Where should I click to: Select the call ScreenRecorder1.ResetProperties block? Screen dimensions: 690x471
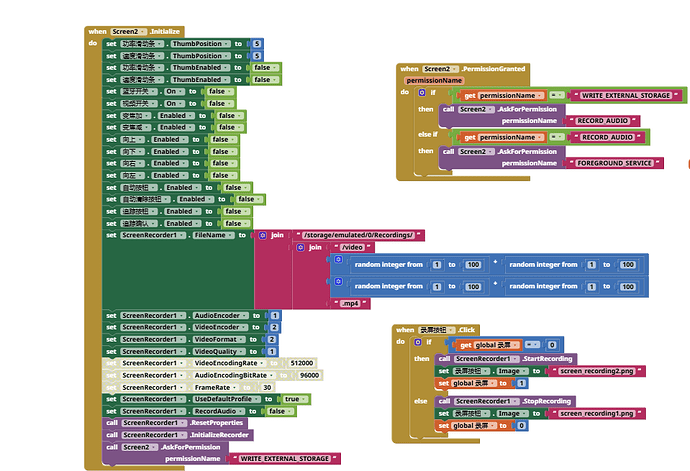[x=175, y=423]
